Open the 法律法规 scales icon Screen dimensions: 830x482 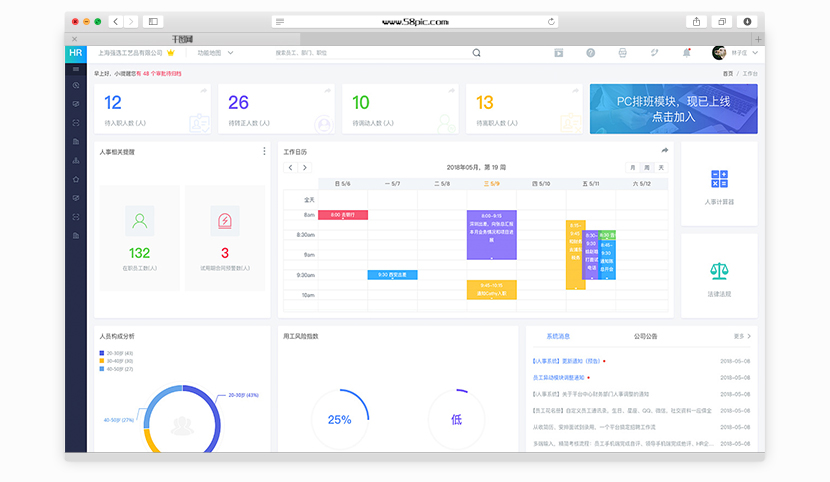pos(719,271)
